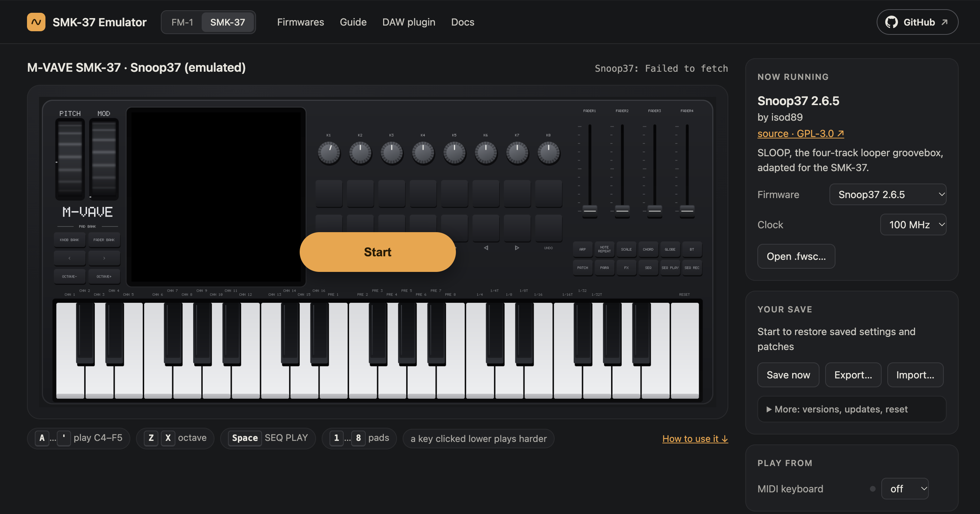The height and width of the screenshot is (514, 980).
Task: Click the Export... button
Action: point(853,375)
